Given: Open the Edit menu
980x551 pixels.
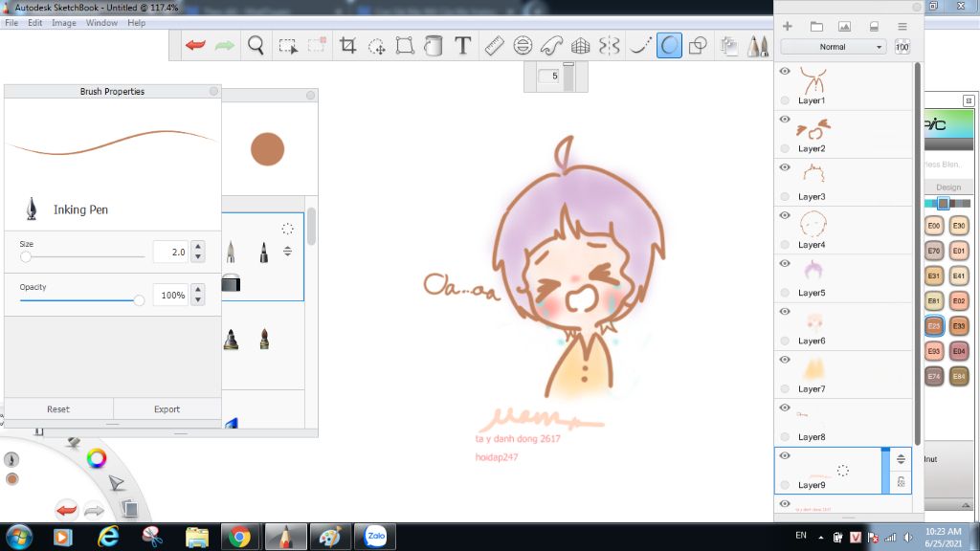Looking at the screenshot, I should click(35, 23).
